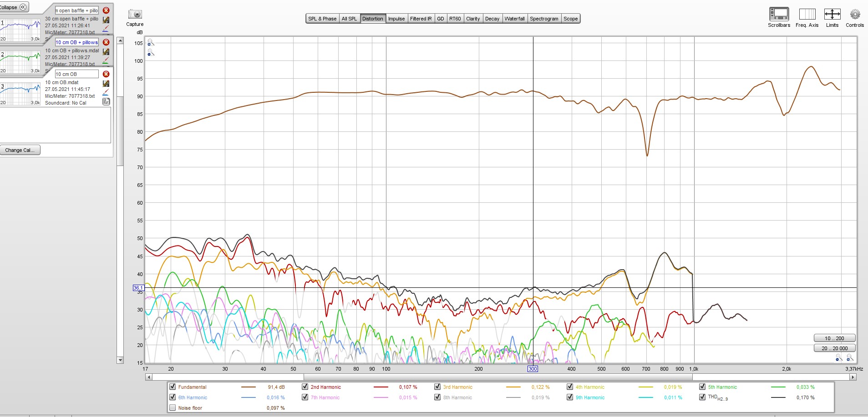Open the Scrollbars toggle icon
Viewport: 868px width, 417px height.
(x=779, y=15)
